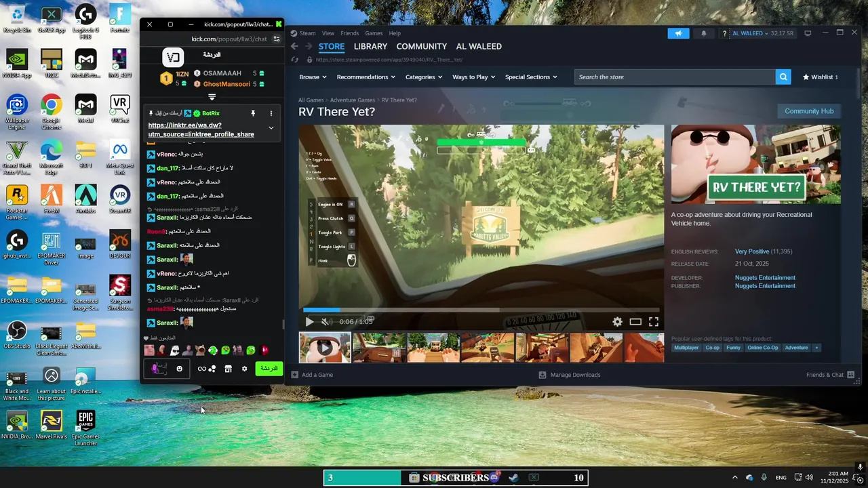868x488 pixels.
Task: Open Kick chat settings gear
Action: (x=244, y=369)
